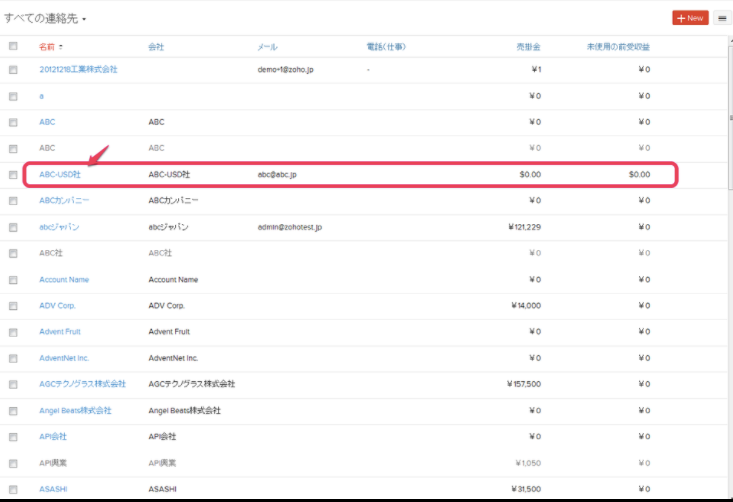
Task: Select the checkbox next to ADV Corp.
Action: click(x=13, y=306)
